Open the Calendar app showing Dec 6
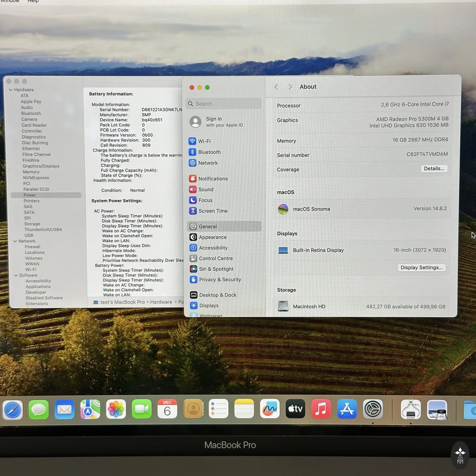Viewport: 476px width, 476px height. click(167, 409)
